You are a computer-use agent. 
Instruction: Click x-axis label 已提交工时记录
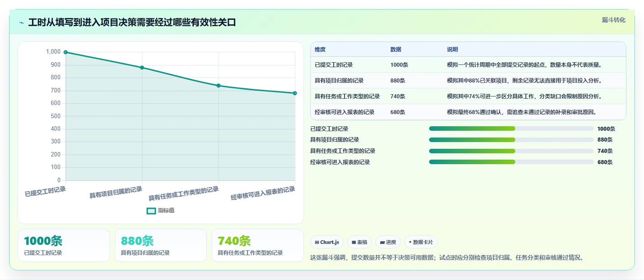coord(45,192)
